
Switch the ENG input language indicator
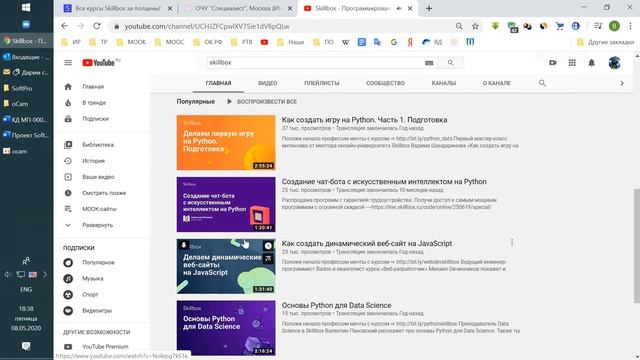click(26, 289)
